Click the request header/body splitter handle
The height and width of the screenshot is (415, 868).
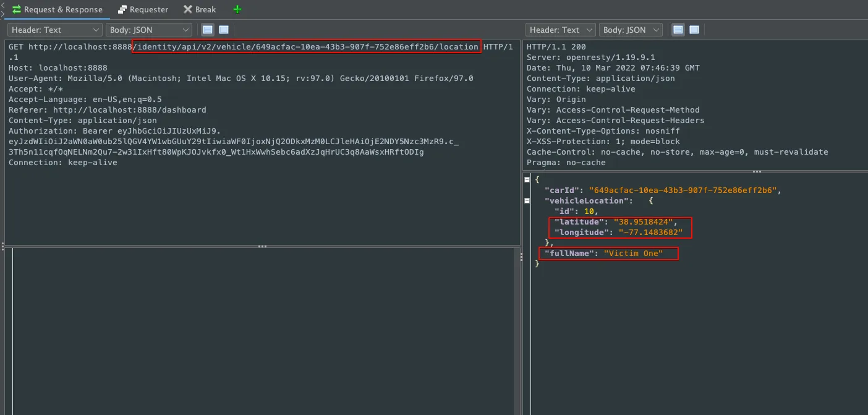(x=263, y=246)
